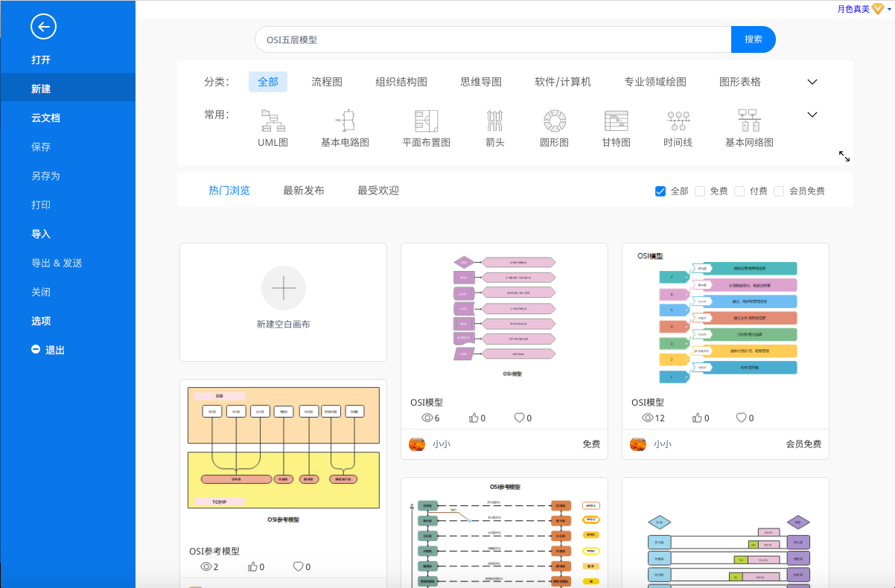Click heart icon on 会员免费 OSI模型 card
This screenshot has height=588, width=895.
742,418
